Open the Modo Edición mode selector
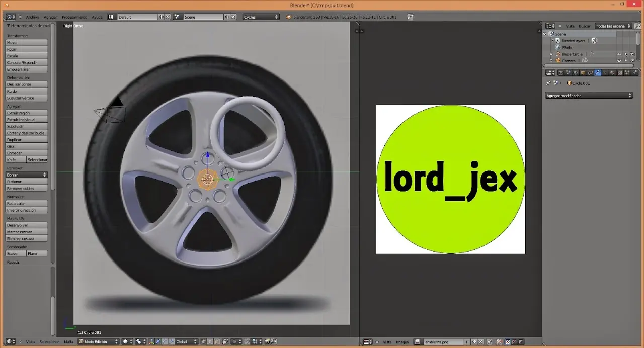The width and height of the screenshot is (644, 348). pyautogui.click(x=99, y=342)
